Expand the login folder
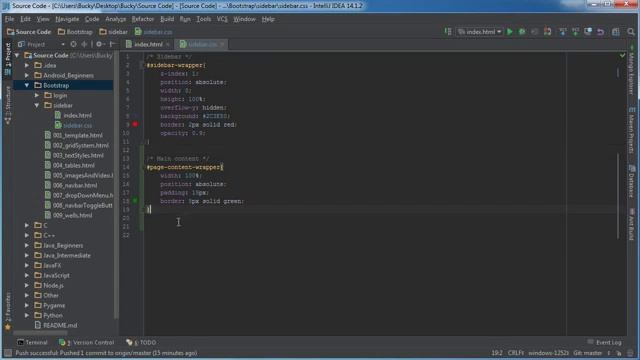This screenshot has width=640, height=360. 37,96
